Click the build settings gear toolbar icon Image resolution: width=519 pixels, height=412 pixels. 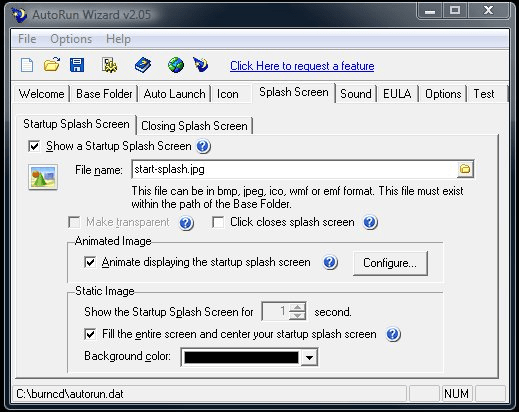point(109,65)
